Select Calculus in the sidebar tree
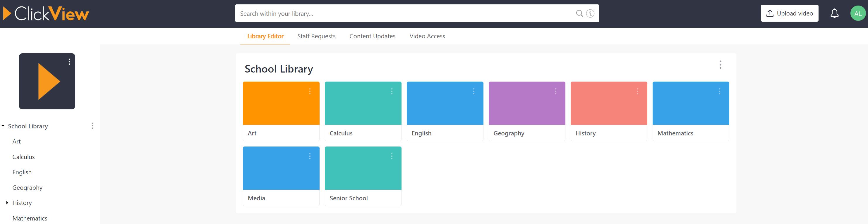The height and width of the screenshot is (224, 868). pyautogui.click(x=24, y=157)
